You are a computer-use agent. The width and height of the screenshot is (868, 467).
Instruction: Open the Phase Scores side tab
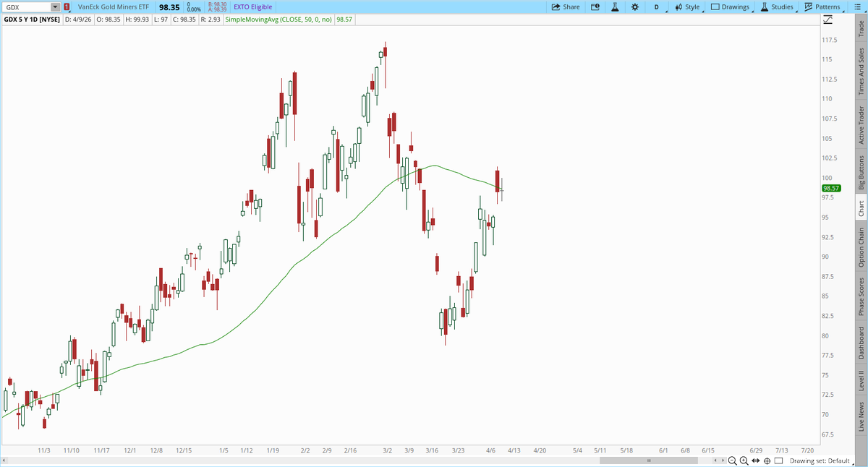tap(861, 297)
